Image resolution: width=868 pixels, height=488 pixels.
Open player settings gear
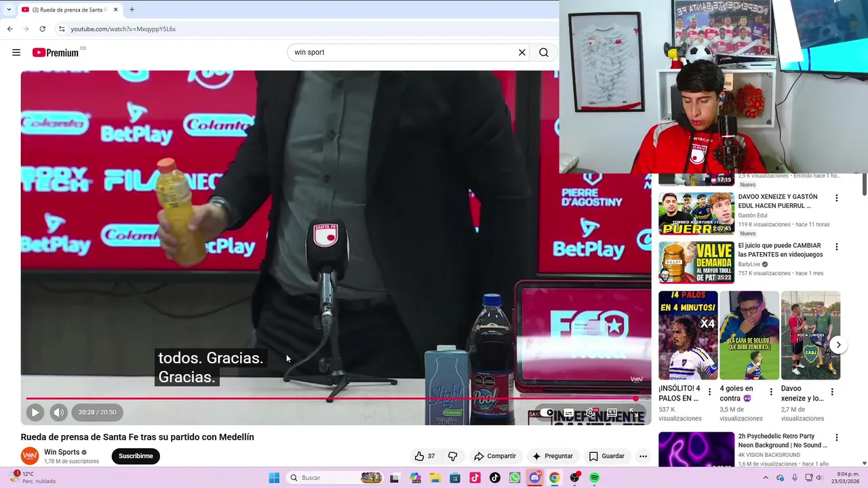tap(590, 413)
